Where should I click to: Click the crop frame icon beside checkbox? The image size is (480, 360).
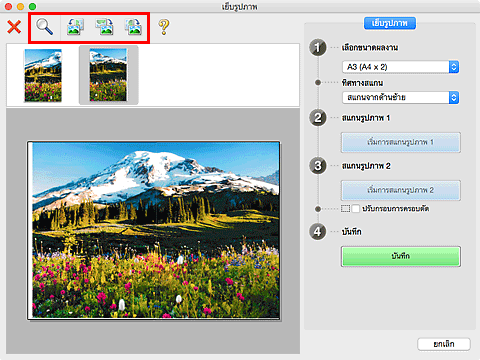(x=345, y=209)
